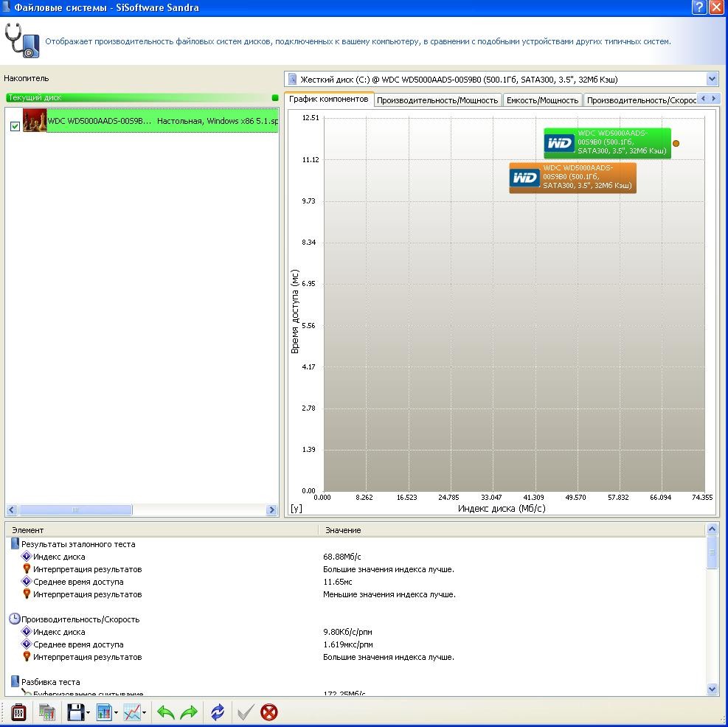The image size is (728, 727).
Task: Click the bar chart document icon
Action: pyautogui.click(x=104, y=712)
